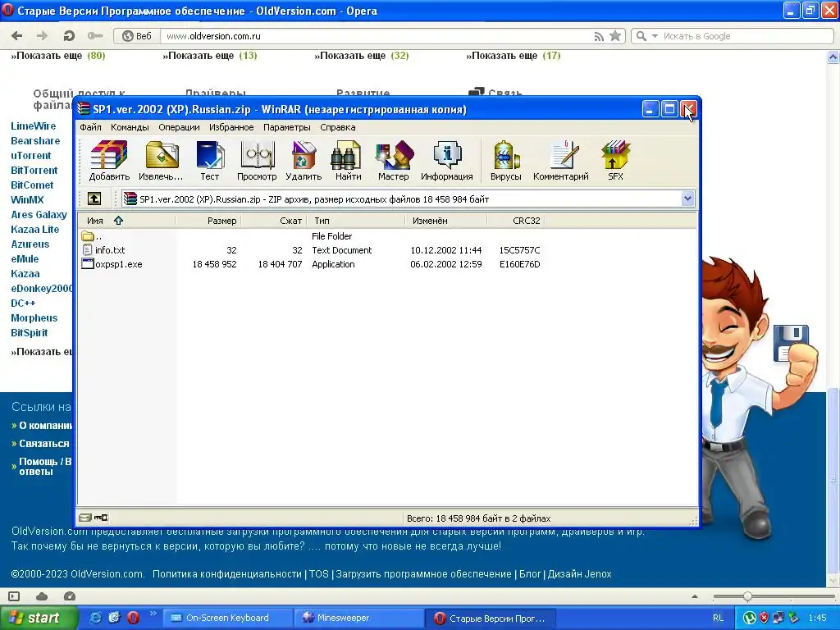840x630 pixels.
Task: Click the SFX archive conversion icon
Action: pyautogui.click(x=615, y=160)
